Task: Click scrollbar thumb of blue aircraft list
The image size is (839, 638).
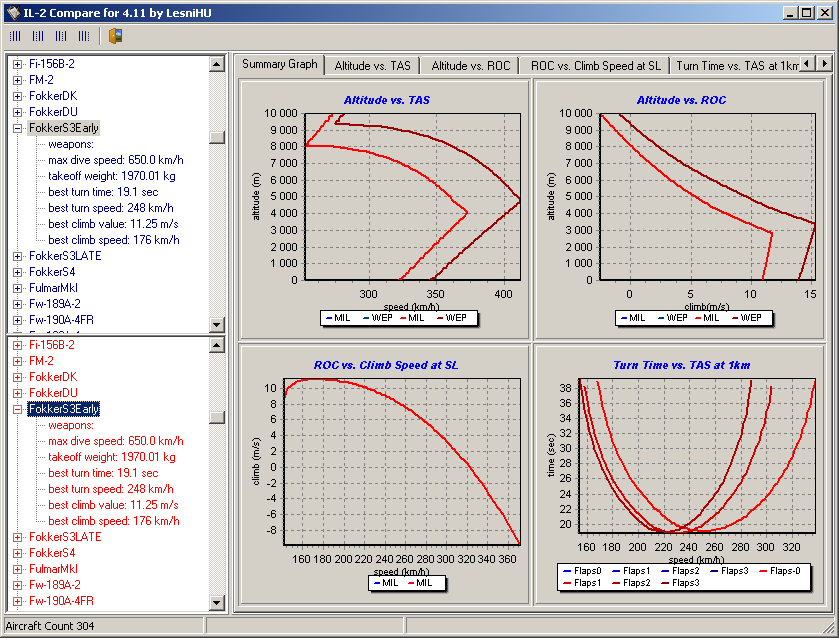Action: pyautogui.click(x=217, y=137)
